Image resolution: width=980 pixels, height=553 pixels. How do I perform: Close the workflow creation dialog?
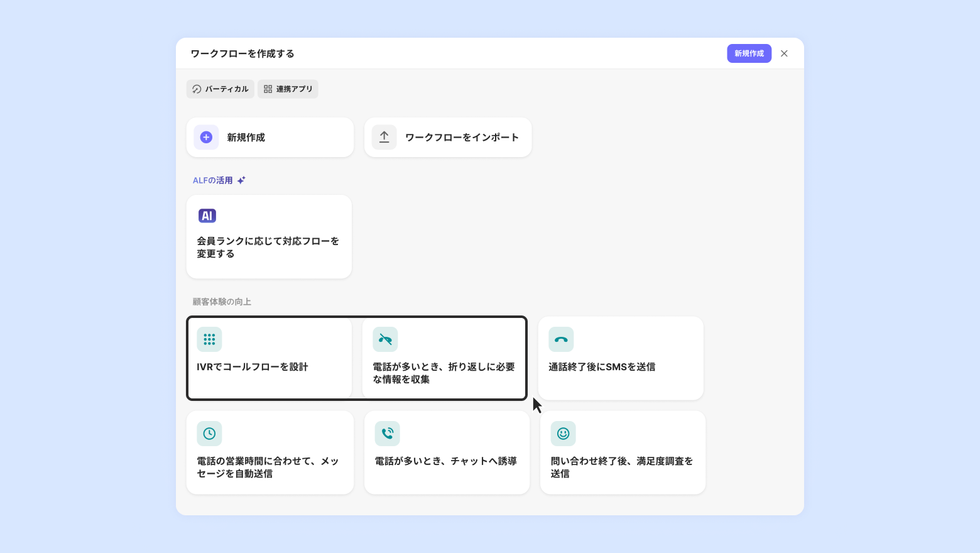pos(784,53)
